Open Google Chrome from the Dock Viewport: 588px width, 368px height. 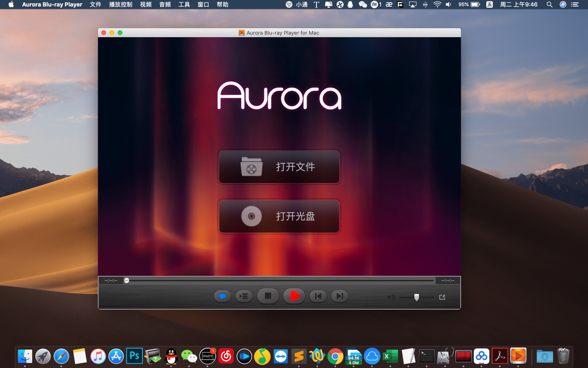point(336,355)
